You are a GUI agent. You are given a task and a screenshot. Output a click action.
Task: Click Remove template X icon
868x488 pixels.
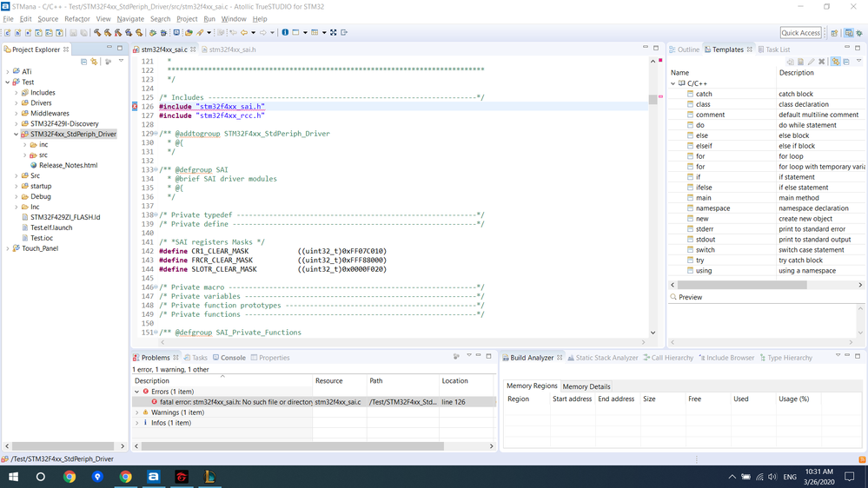pos(822,62)
